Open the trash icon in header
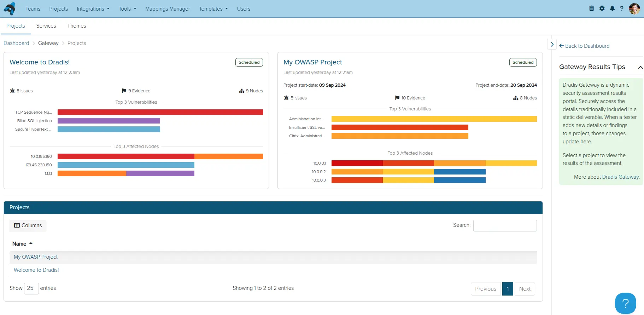Viewport: 644px width, 315px height. (591, 8)
